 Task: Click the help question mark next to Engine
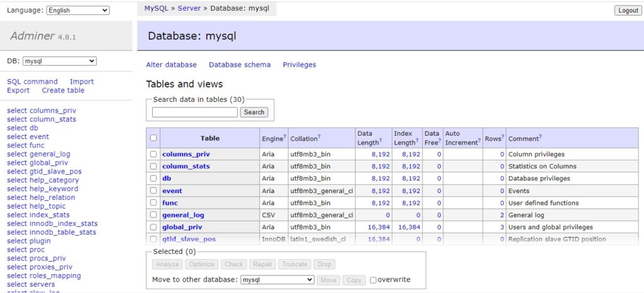(285, 137)
